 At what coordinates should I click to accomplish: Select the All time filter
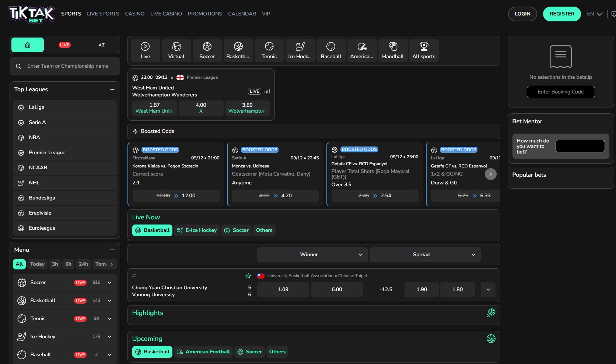coord(19,264)
